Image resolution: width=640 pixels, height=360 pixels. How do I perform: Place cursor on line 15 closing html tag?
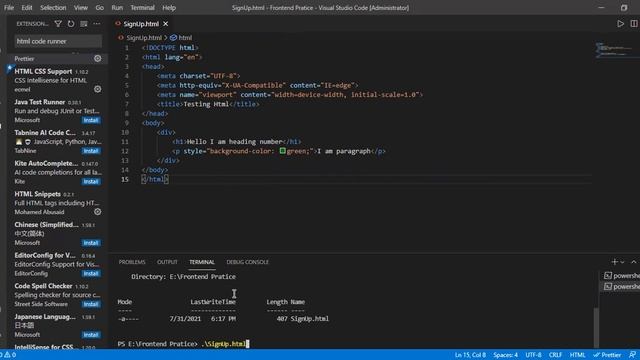[155, 179]
